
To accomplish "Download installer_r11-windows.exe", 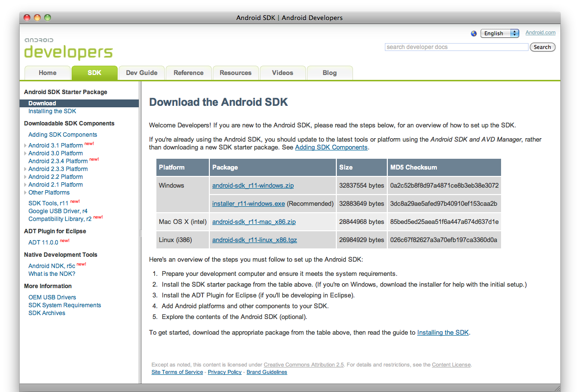I will 249,204.
